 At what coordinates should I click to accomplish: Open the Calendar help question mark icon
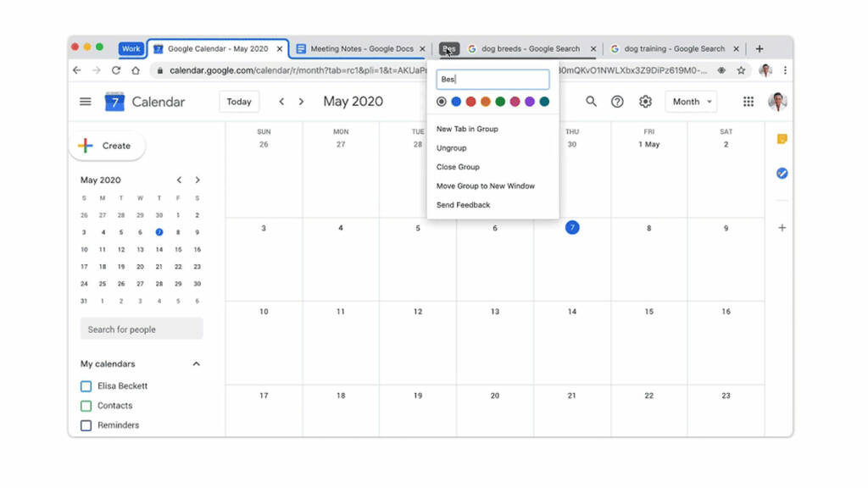click(617, 102)
